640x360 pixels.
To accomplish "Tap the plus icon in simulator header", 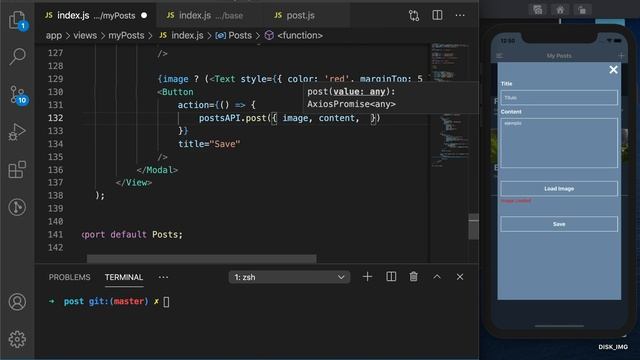I will [621, 56].
